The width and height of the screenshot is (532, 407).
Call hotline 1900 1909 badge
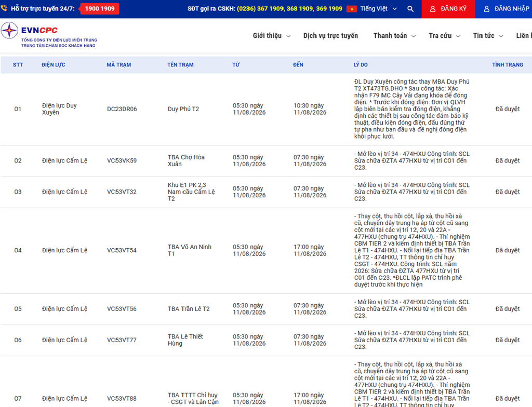99,9
